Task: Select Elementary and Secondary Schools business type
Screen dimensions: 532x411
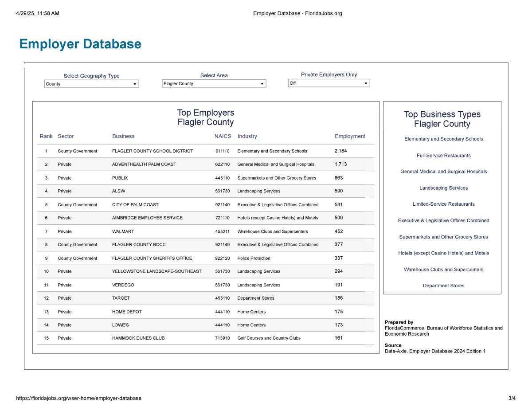Action: pyautogui.click(x=443, y=139)
